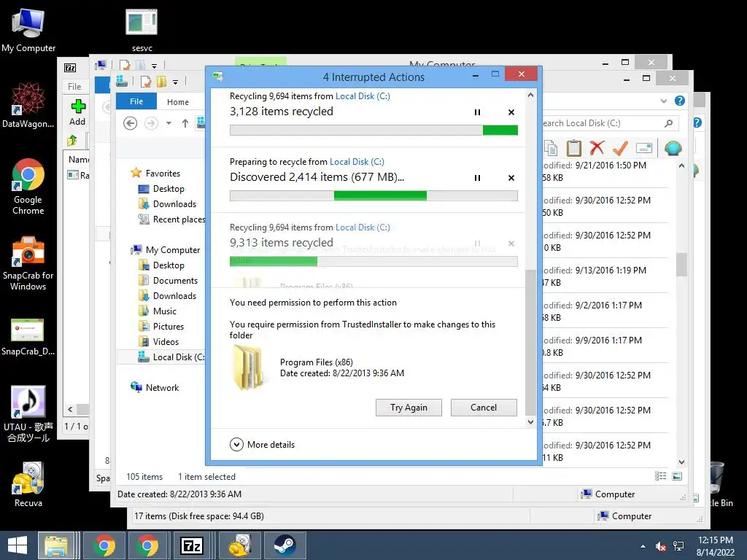This screenshot has height=560, width=747.
Task: Open the Home ribbon tab
Action: (x=178, y=102)
